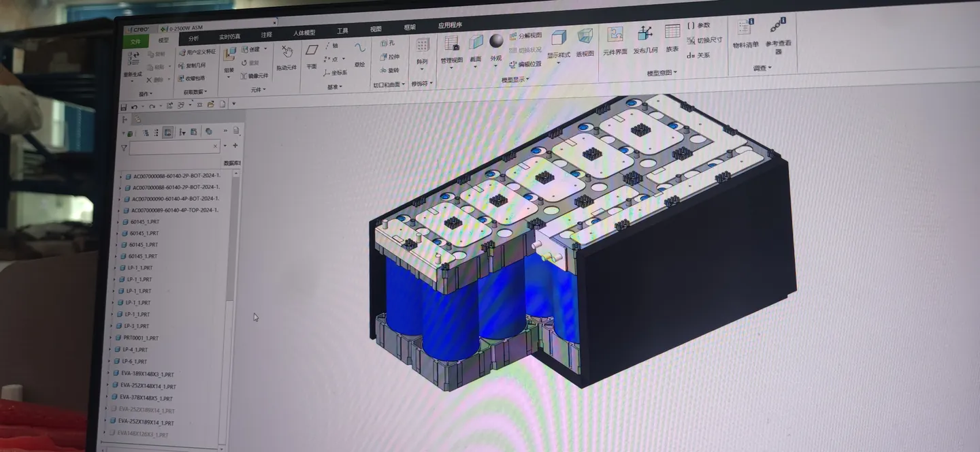
Task: Click the Assemble (组装) icon
Action: coord(229,54)
